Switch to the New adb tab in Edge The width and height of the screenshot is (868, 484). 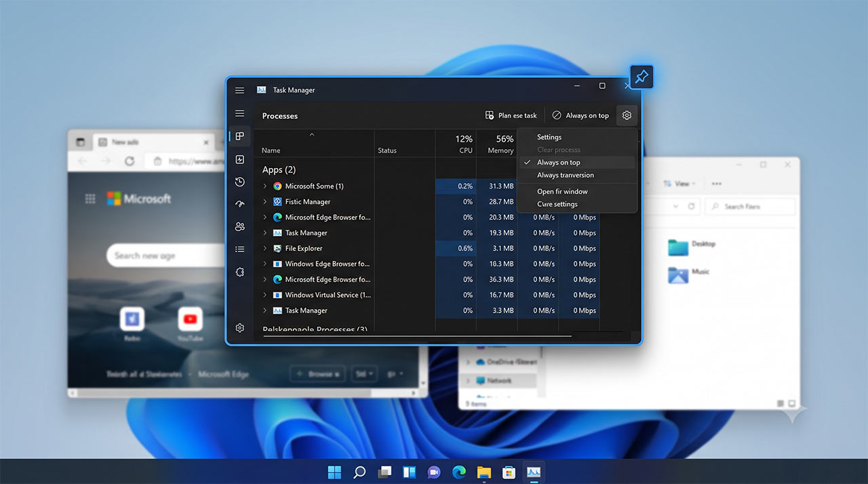[x=154, y=142]
